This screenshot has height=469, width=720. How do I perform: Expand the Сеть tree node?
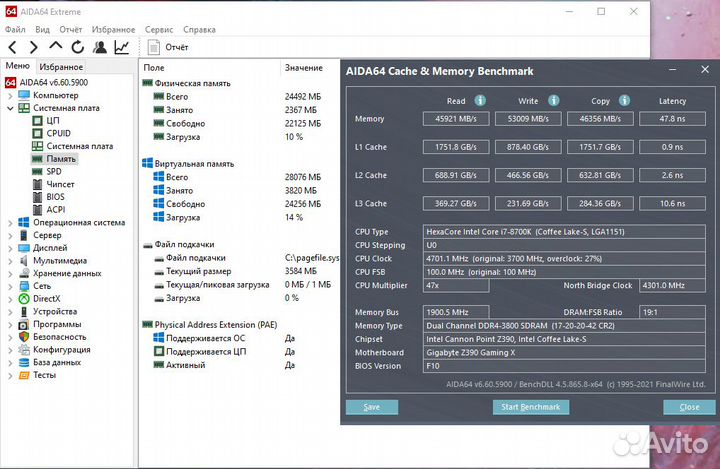11,286
